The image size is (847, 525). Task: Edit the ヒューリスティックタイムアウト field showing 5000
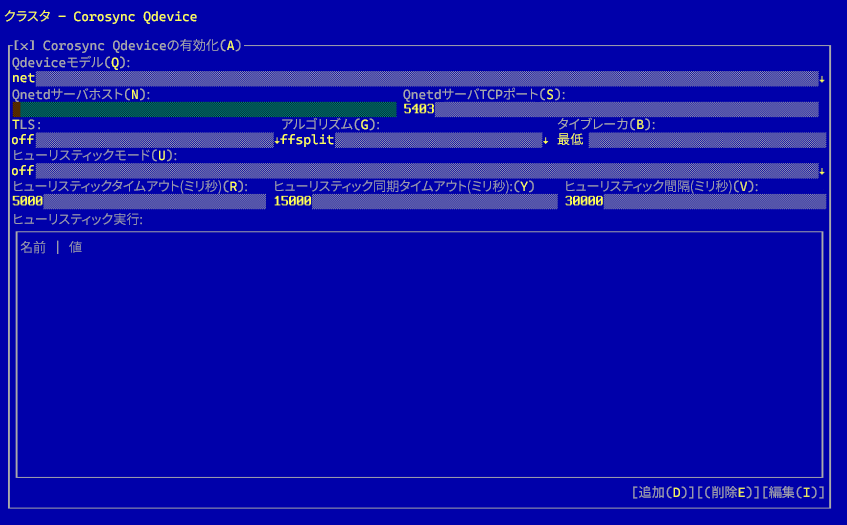pos(139,201)
